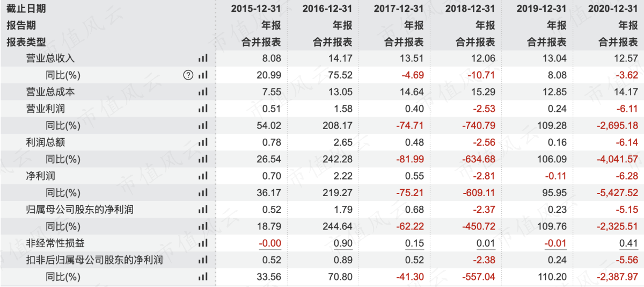The height and width of the screenshot is (287, 644).
Task: Click the 报表类型 row label
Action: (26, 42)
